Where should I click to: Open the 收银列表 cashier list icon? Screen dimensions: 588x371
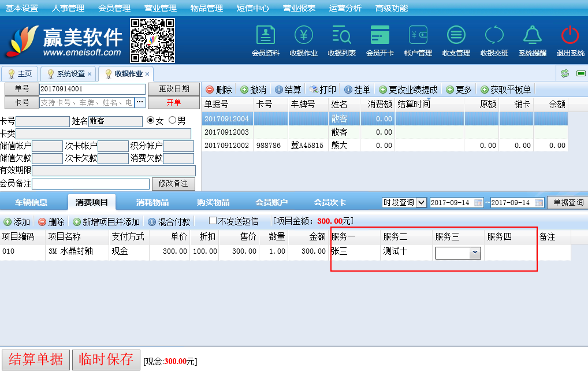click(x=342, y=35)
